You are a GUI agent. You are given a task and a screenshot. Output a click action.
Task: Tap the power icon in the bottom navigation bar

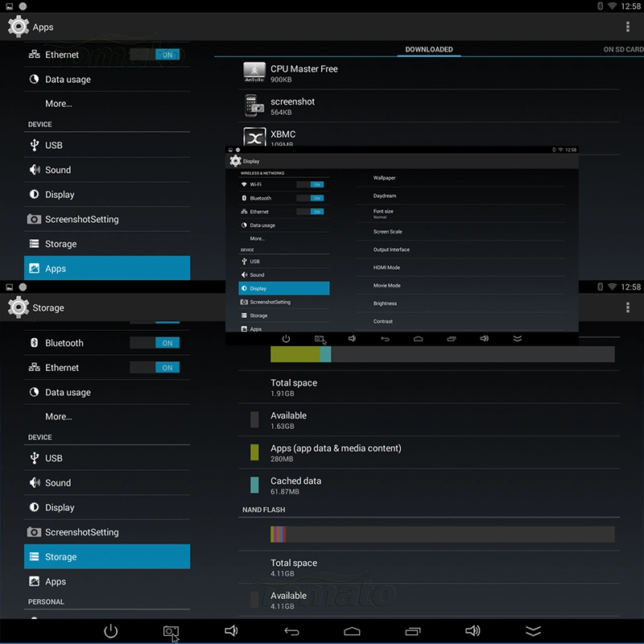(x=111, y=631)
